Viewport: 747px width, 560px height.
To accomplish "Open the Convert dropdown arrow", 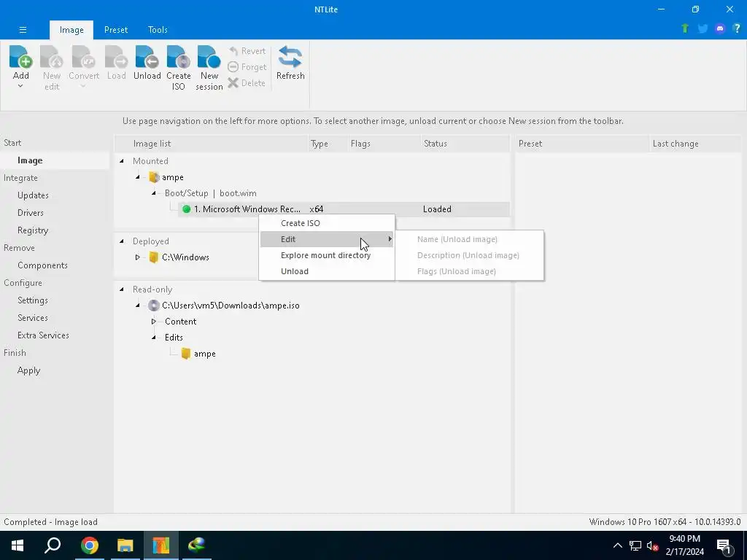I will tap(84, 86).
